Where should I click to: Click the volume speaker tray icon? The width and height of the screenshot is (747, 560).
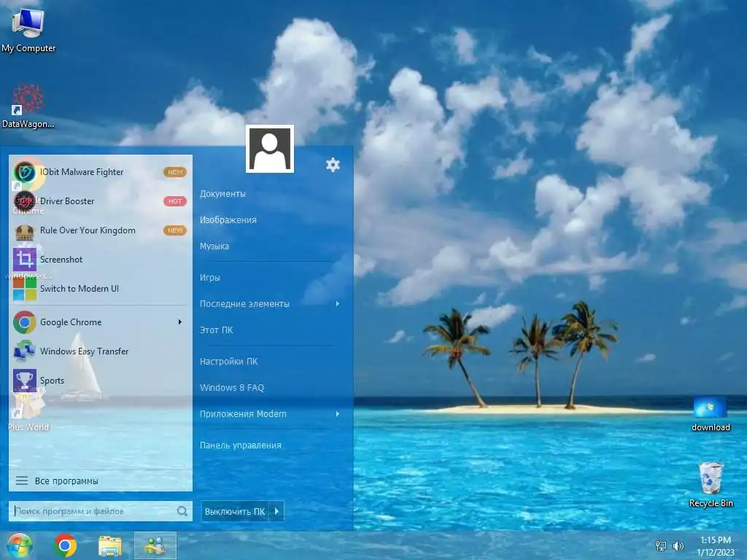(678, 545)
